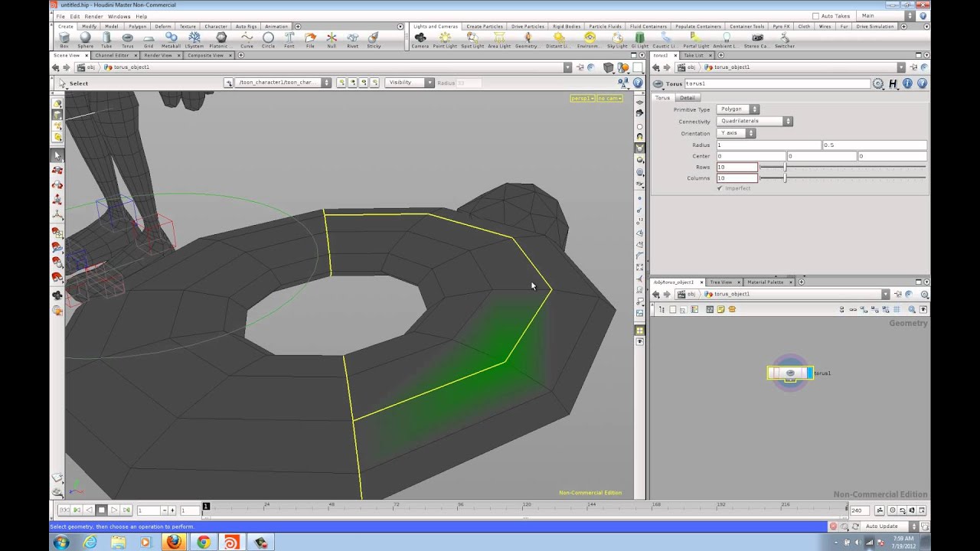Stop timeline playback
This screenshot has height=551, width=980.
[101, 510]
